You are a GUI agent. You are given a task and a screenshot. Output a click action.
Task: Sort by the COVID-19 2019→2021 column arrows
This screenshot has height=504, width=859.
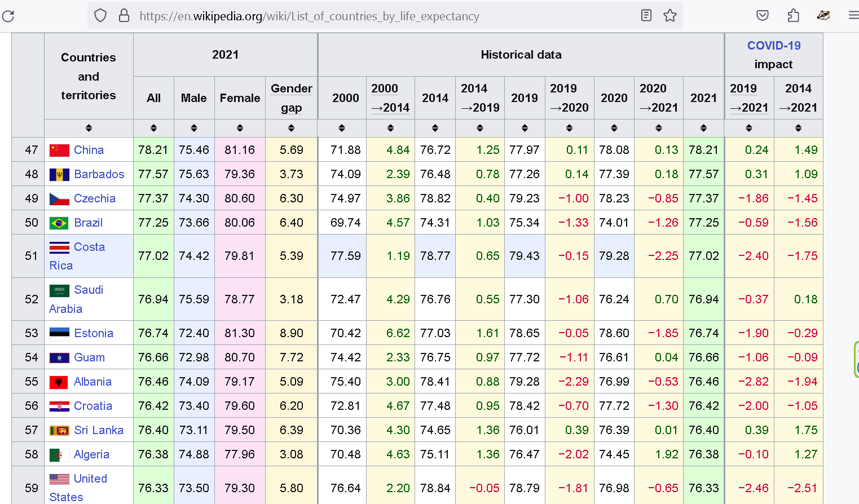(749, 128)
